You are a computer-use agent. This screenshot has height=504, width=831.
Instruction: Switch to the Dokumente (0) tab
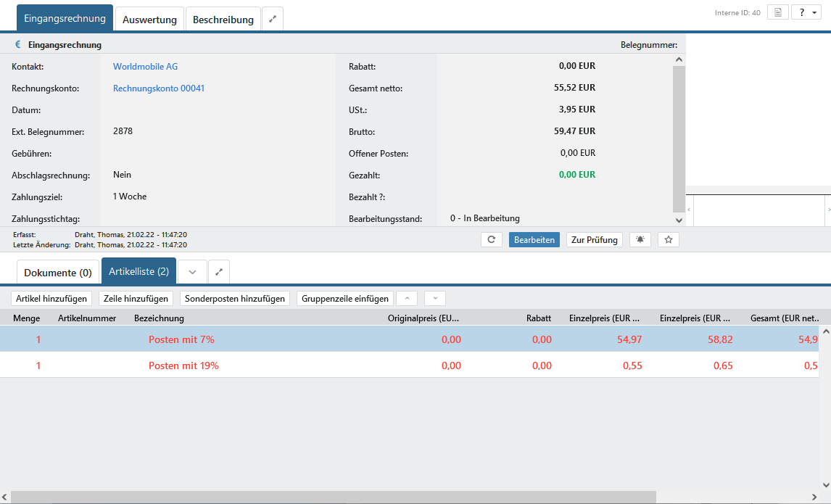pyautogui.click(x=58, y=273)
